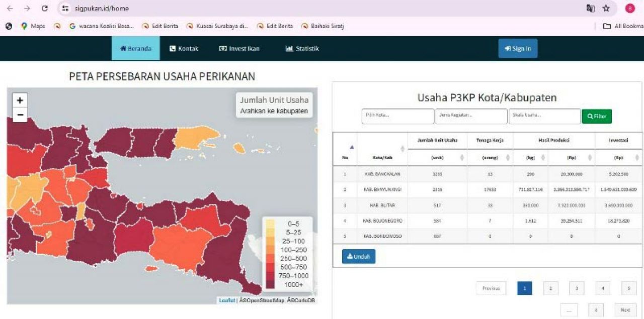Click the blue Sign in button
This screenshot has height=319, width=644.
click(x=518, y=49)
